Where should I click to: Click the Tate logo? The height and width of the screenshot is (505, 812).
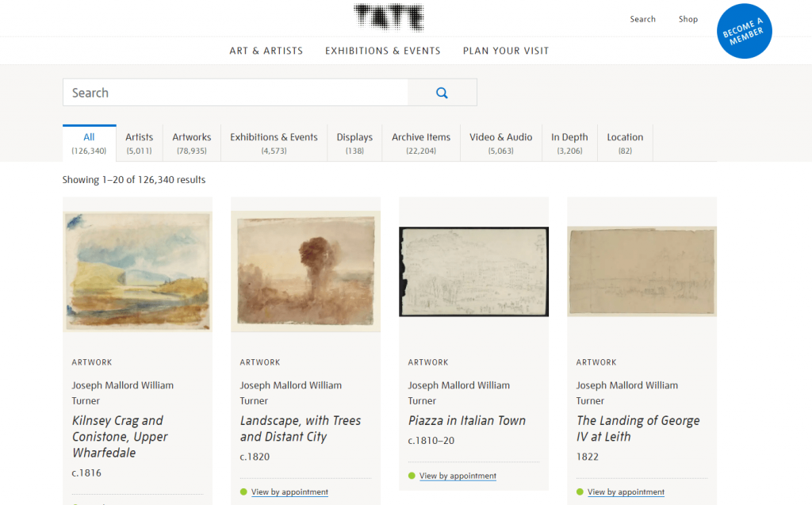(389, 17)
